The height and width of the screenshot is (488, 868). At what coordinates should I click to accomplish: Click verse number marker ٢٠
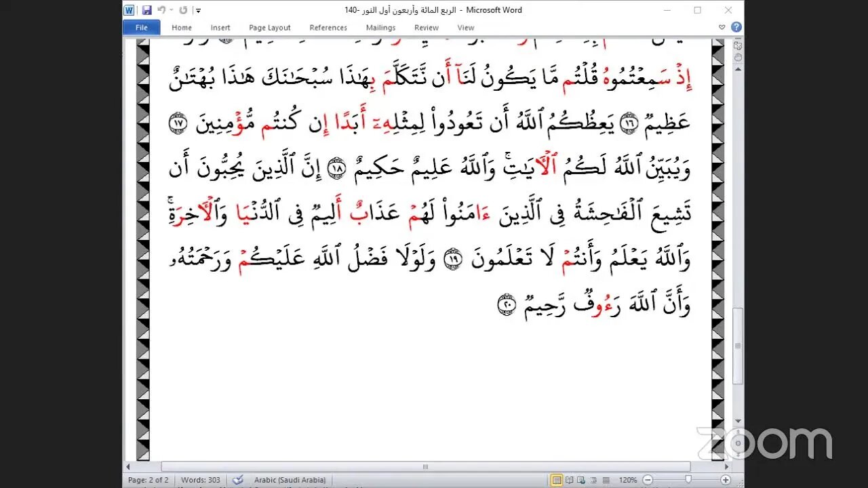coord(506,306)
